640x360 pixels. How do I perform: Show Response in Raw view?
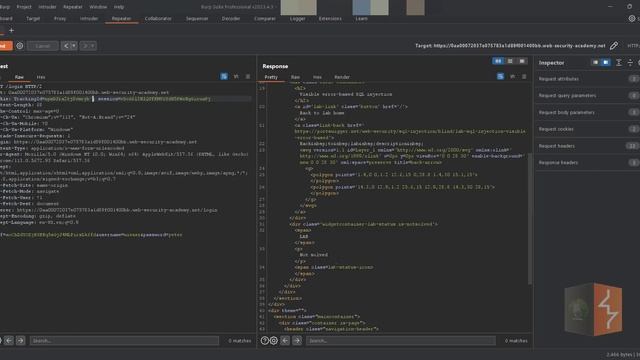295,77
